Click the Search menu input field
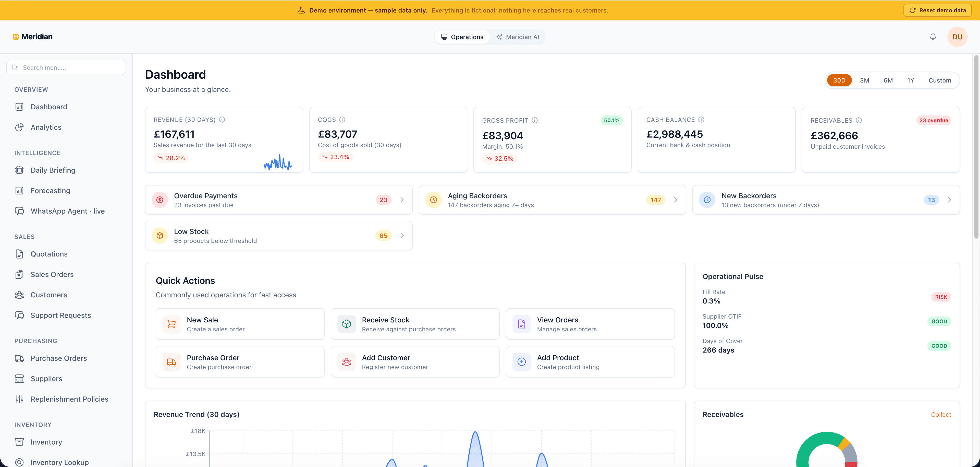The width and height of the screenshot is (980, 467). point(66,67)
